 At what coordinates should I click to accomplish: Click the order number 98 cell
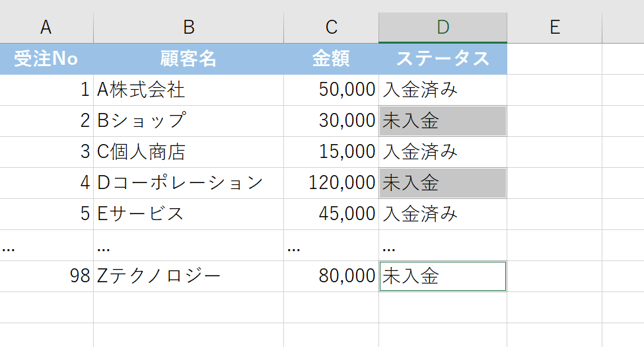46,276
